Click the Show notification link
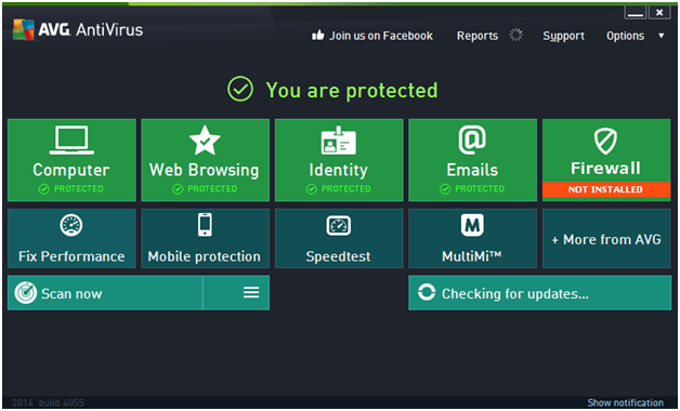Screen dimensions: 680x411 tap(624, 403)
